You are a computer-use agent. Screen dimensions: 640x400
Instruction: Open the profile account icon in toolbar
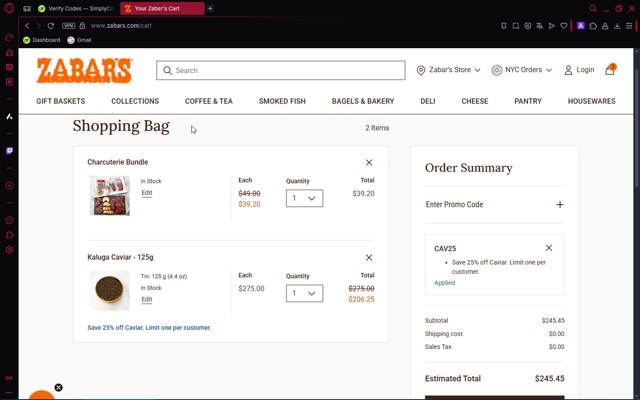click(605, 26)
